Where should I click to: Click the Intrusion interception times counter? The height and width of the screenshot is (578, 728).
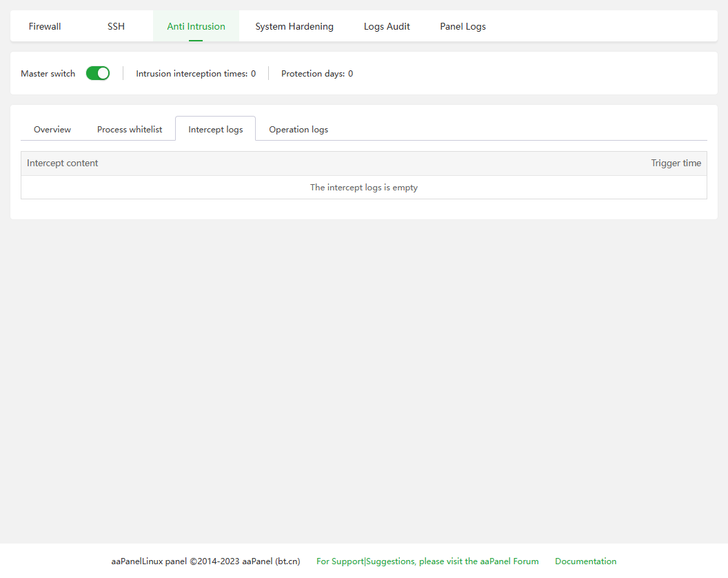(x=196, y=74)
